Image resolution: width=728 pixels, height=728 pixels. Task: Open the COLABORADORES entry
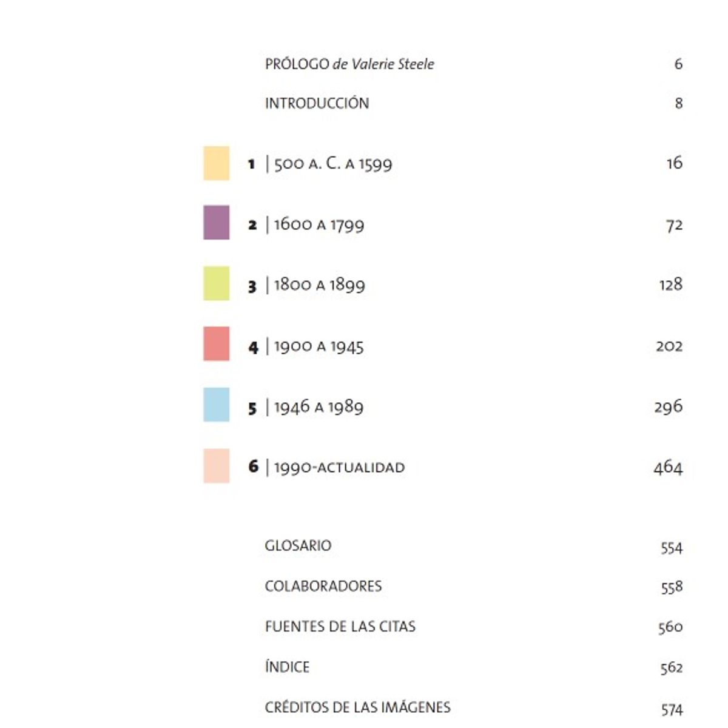tap(323, 586)
